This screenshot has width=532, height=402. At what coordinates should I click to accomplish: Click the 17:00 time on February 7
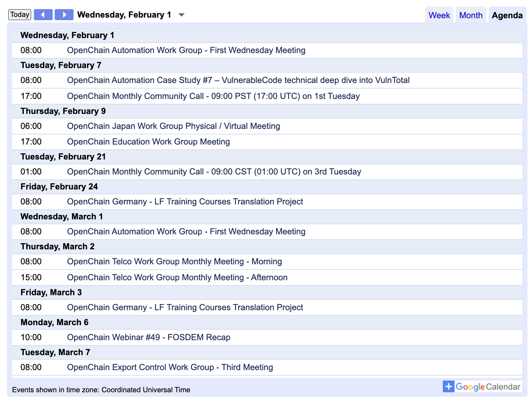(x=31, y=96)
